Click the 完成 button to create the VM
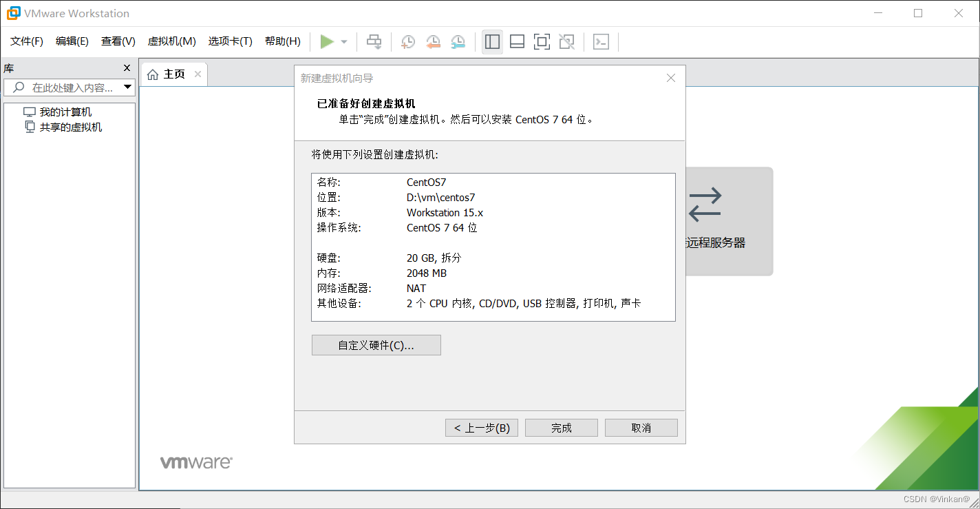The width and height of the screenshot is (980, 509). coord(561,427)
